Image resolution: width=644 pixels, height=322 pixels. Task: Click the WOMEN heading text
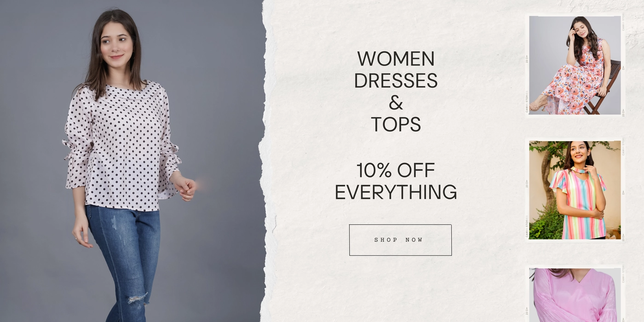click(x=396, y=59)
